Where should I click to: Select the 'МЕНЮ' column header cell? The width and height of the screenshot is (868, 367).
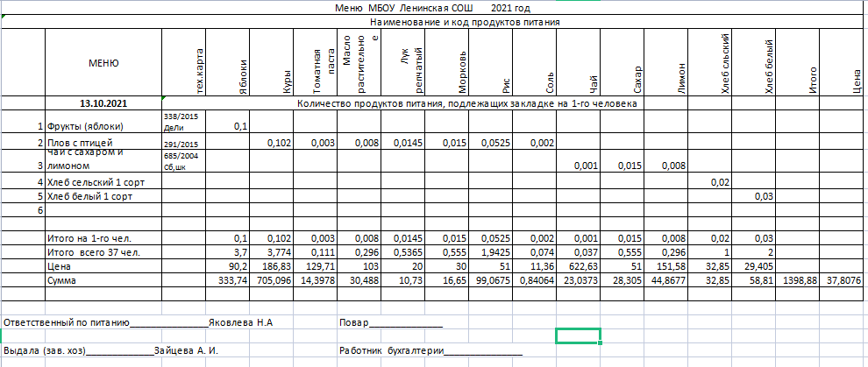103,62
